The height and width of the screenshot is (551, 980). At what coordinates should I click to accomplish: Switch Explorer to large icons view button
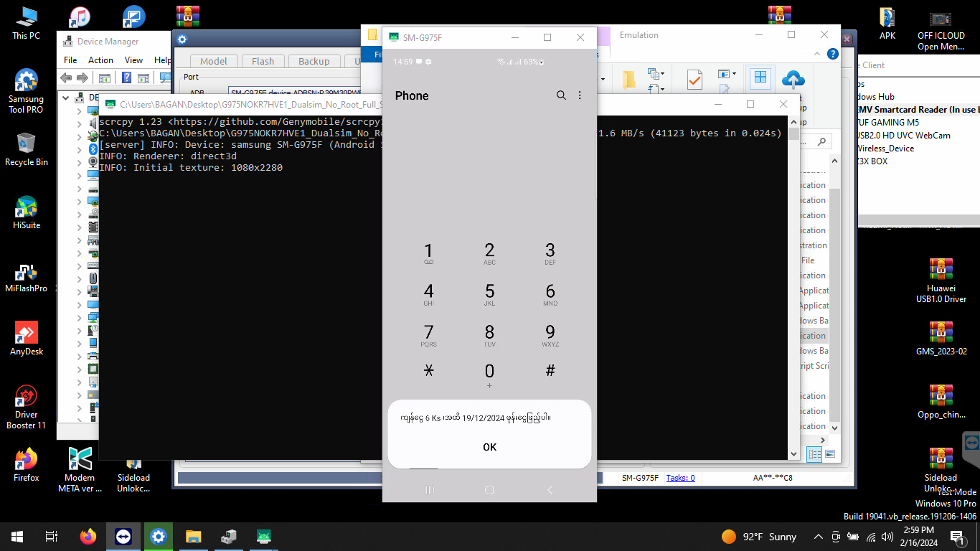coord(830,454)
